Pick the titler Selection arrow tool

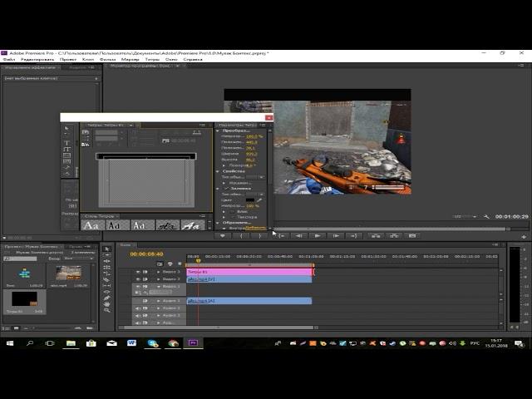pyautogui.click(x=66, y=129)
